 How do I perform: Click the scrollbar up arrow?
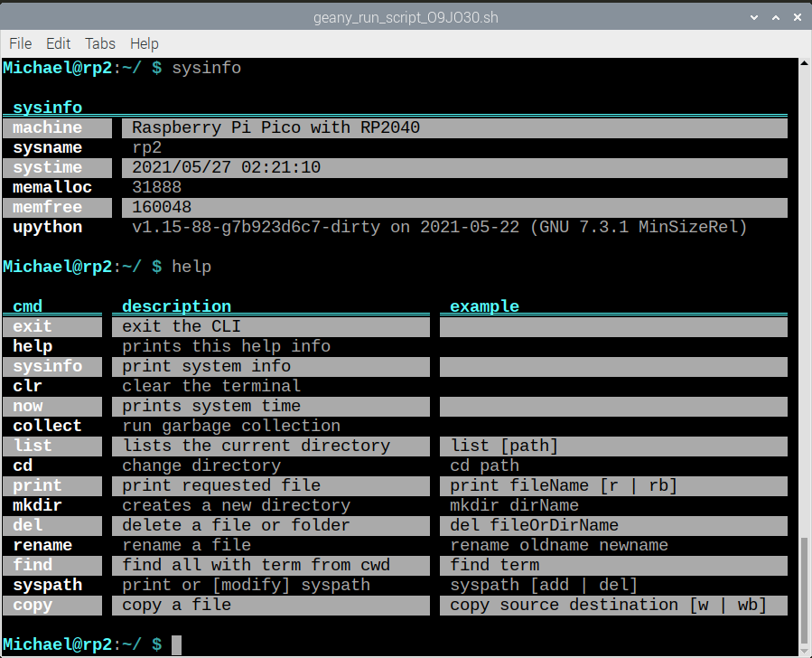[x=804, y=63]
